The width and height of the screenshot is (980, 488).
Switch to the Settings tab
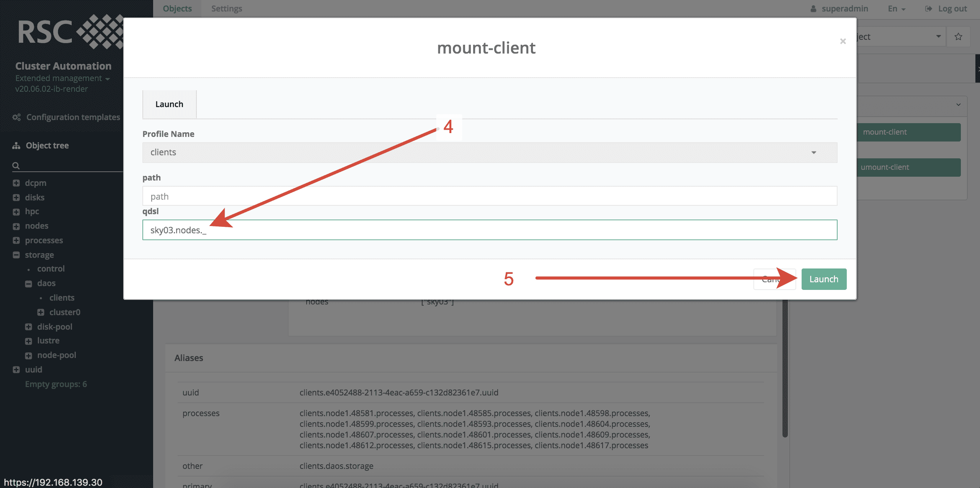227,8
